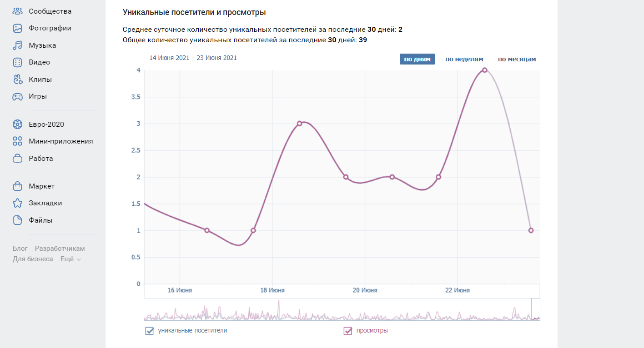Open the 'Для бизнеса' footer link
Screen dimensions: 644x348
coord(33,259)
